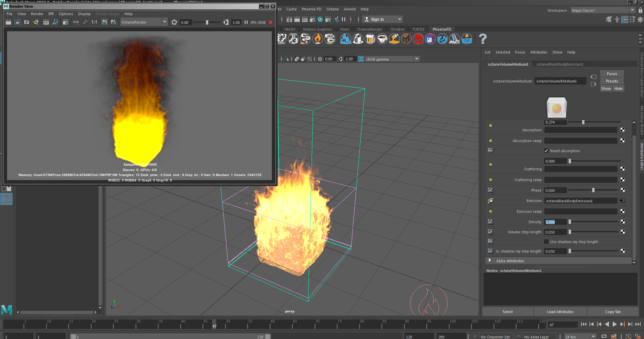Click the Density texture map checker icon
The width and height of the screenshot is (644, 339).
coord(622,222)
